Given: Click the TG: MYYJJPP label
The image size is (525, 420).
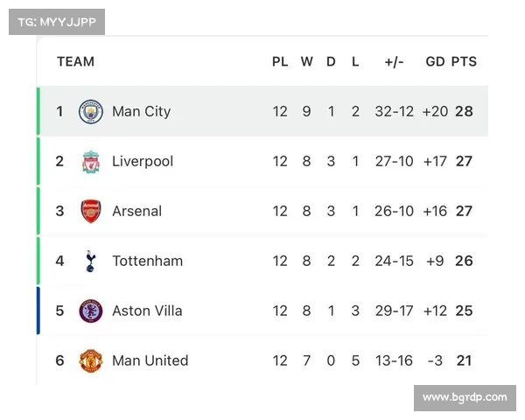Looking at the screenshot, I should pyautogui.click(x=57, y=22).
